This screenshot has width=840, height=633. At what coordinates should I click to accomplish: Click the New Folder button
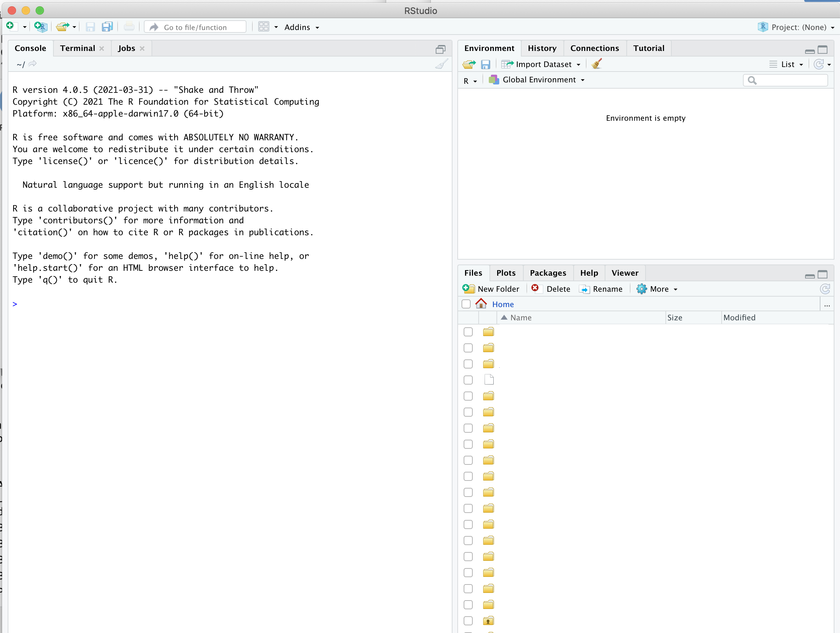pos(491,289)
